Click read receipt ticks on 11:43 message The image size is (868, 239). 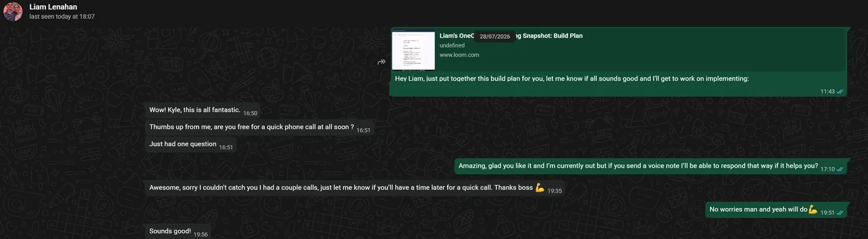(840, 92)
